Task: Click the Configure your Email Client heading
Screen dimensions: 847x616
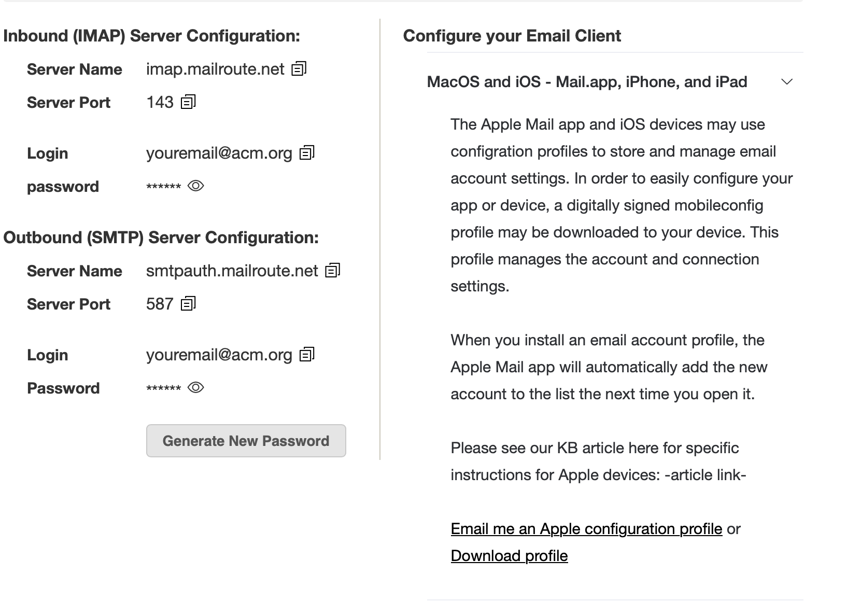Action: pos(512,36)
